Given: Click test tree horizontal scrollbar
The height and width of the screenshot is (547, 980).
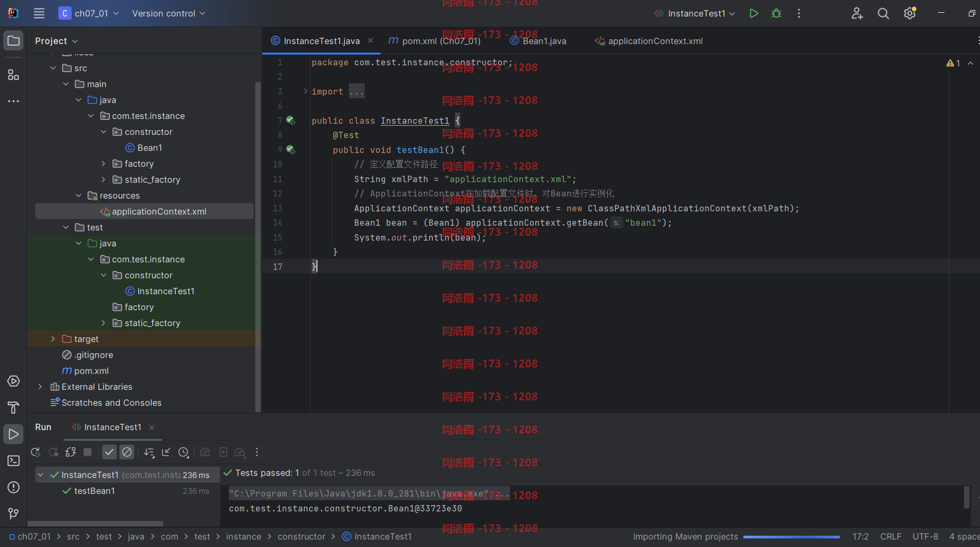Looking at the screenshot, I should 96,523.
